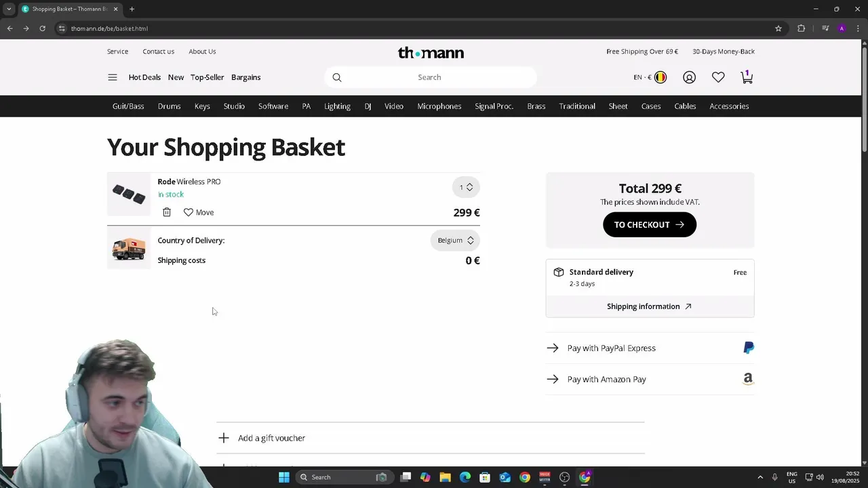This screenshot has width=868, height=488.
Task: Open the Accessories category
Action: tap(729, 106)
